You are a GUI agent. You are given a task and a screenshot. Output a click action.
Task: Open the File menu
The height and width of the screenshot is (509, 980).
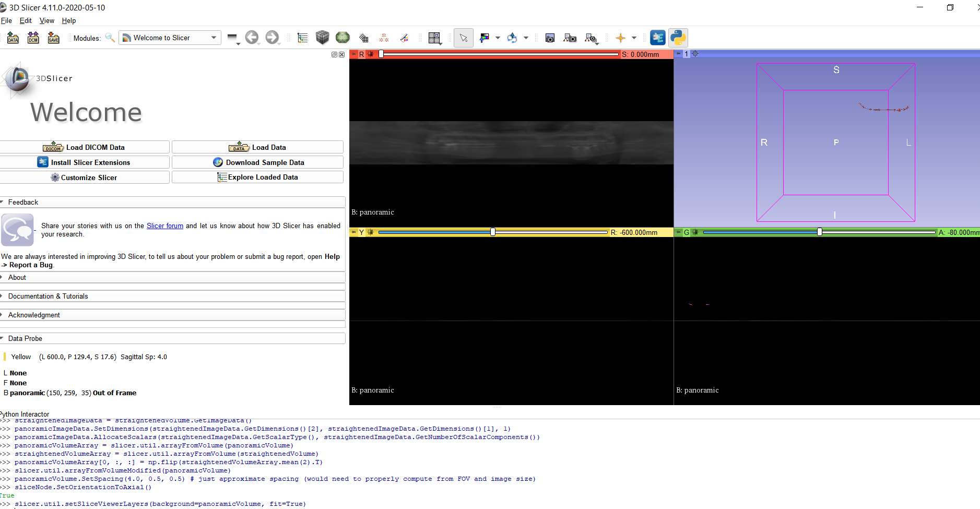click(6, 21)
